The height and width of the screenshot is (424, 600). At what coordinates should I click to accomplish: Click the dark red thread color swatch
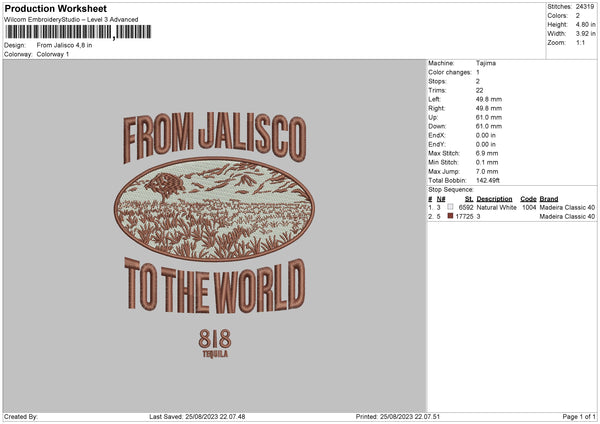point(450,216)
